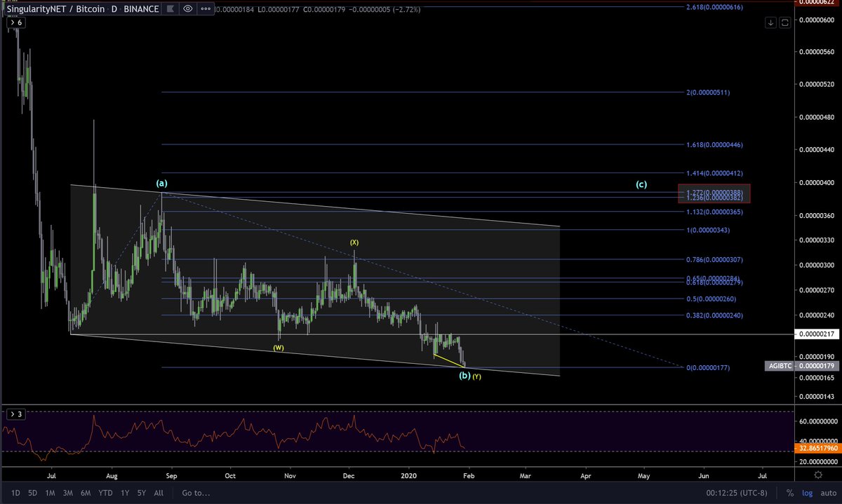The height and width of the screenshot is (504, 842).
Task: Toggle percent scale with % button
Action: 790,493
